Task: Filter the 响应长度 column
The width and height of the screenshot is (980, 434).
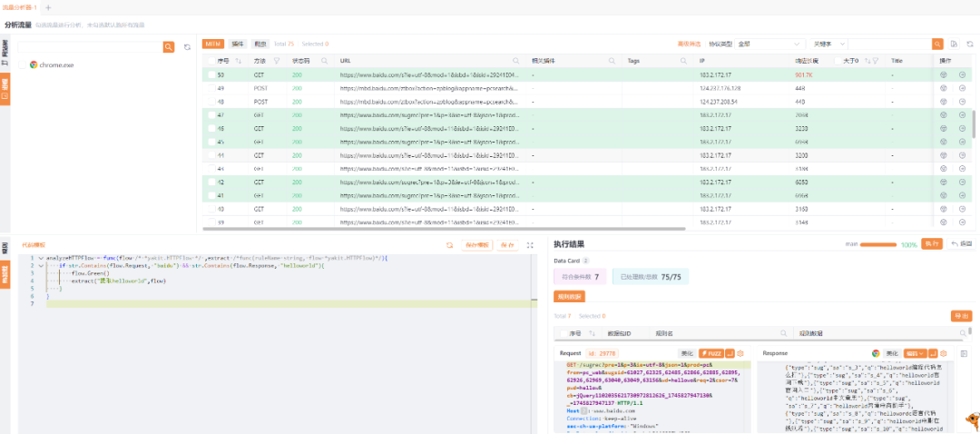Action: point(876,61)
